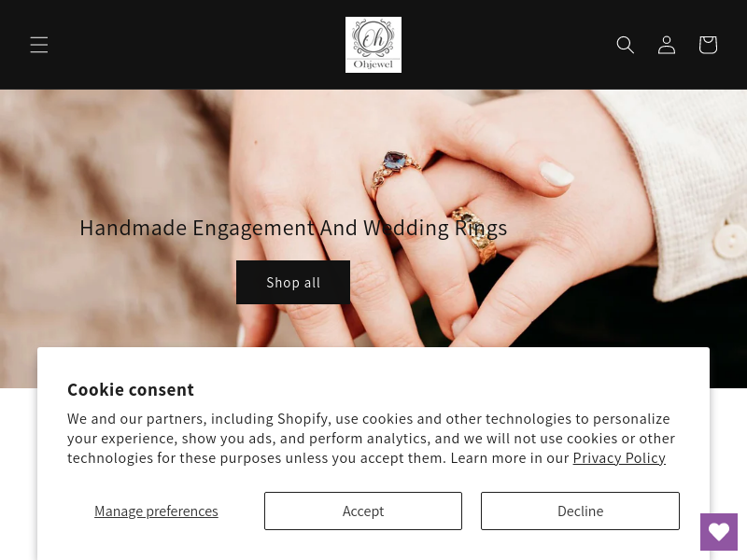Image resolution: width=747 pixels, height=560 pixels.
Task: Click the gold band ring in hero photo
Action: tap(475, 234)
